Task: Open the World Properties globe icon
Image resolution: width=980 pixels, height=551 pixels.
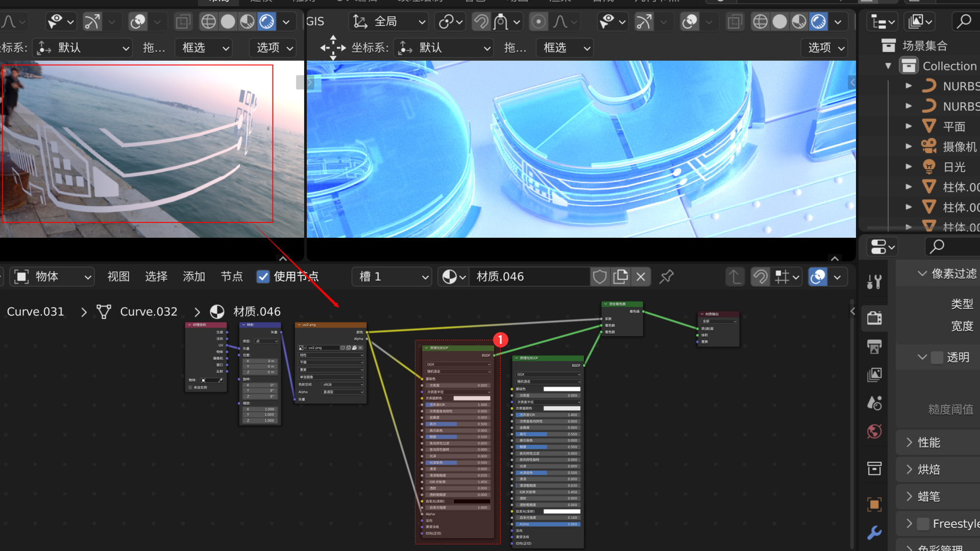Action: (x=874, y=431)
